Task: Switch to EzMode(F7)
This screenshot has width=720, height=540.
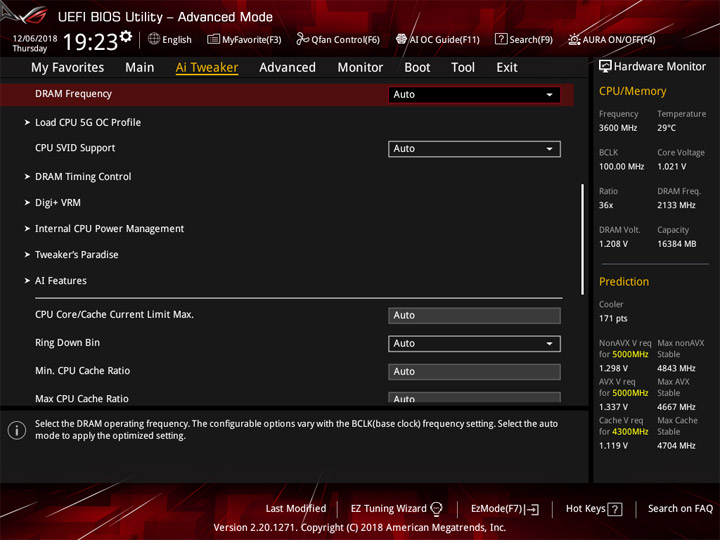Action: [x=505, y=509]
